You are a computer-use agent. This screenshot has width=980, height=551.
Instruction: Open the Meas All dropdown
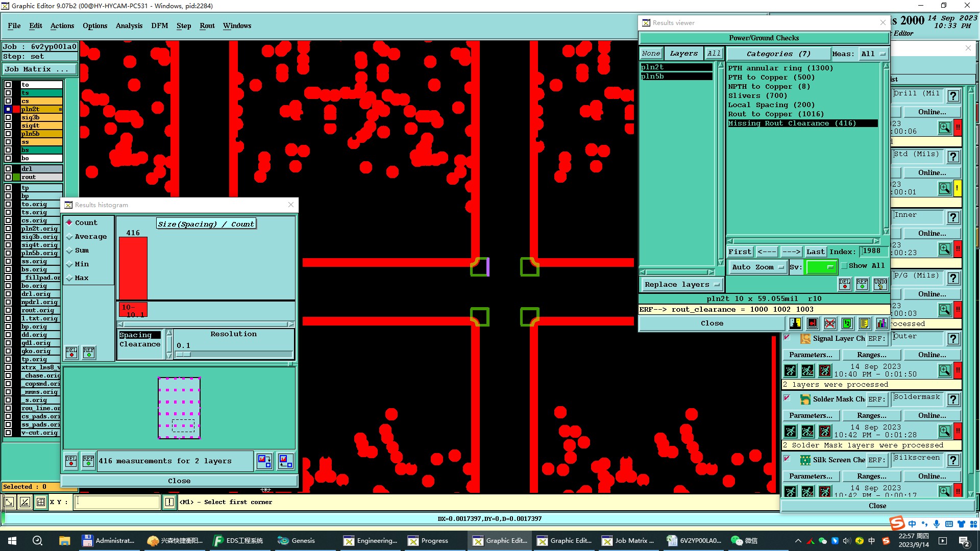tap(873, 54)
